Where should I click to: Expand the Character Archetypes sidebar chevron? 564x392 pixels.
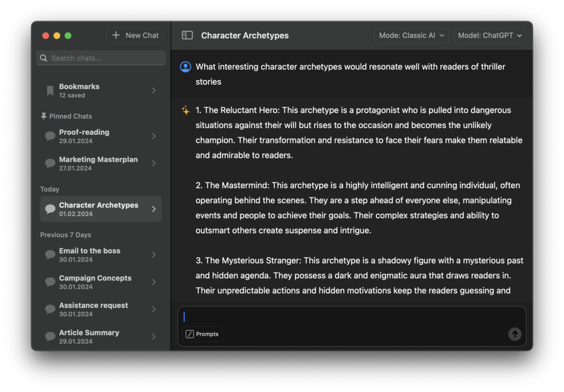154,209
